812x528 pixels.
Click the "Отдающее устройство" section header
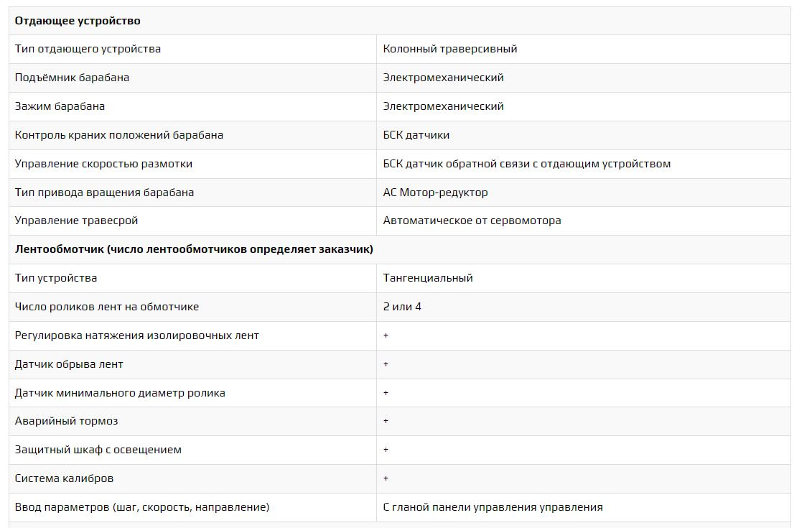coord(78,21)
